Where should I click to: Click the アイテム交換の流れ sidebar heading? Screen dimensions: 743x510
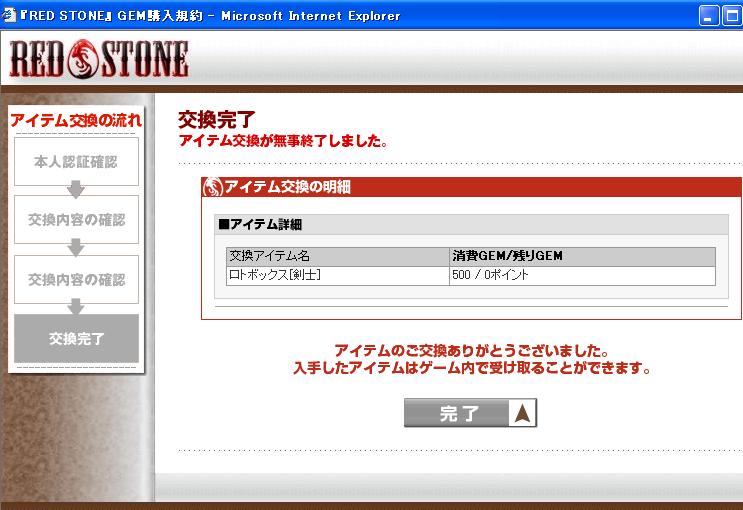[x=76, y=120]
